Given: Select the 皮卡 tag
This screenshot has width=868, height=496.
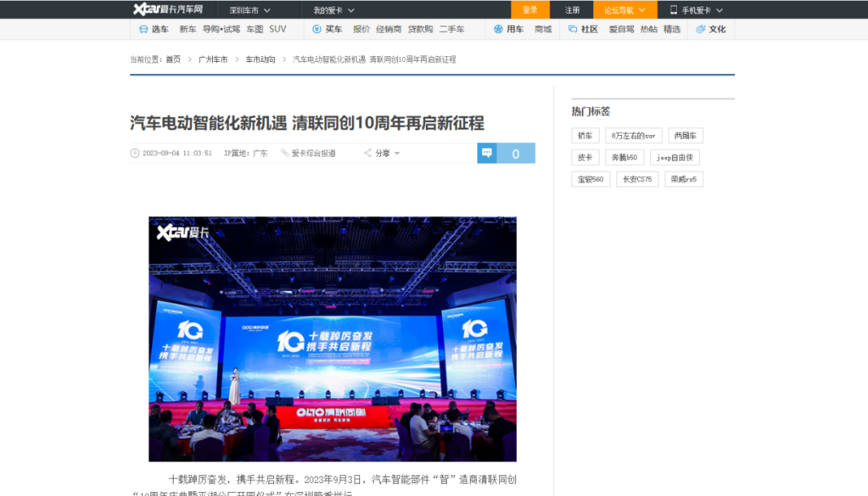Looking at the screenshot, I should 585,158.
